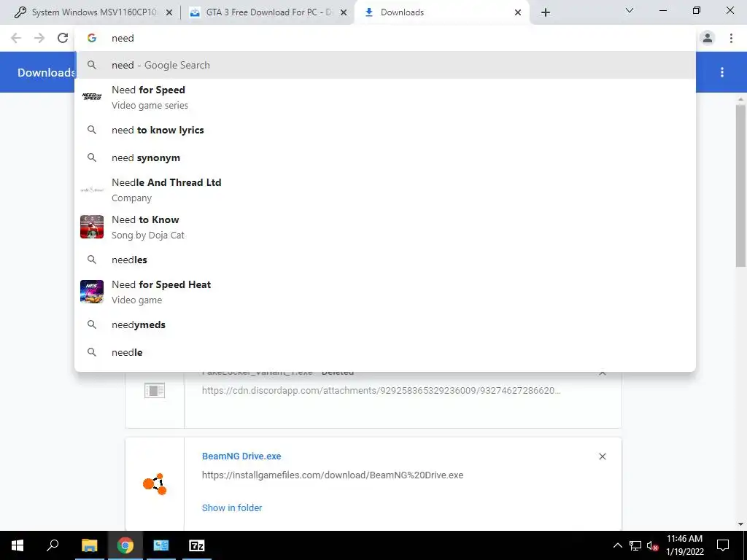Image resolution: width=747 pixels, height=560 pixels.
Task: Select Needle And Thread Ltd company suggestion
Action: (x=385, y=190)
